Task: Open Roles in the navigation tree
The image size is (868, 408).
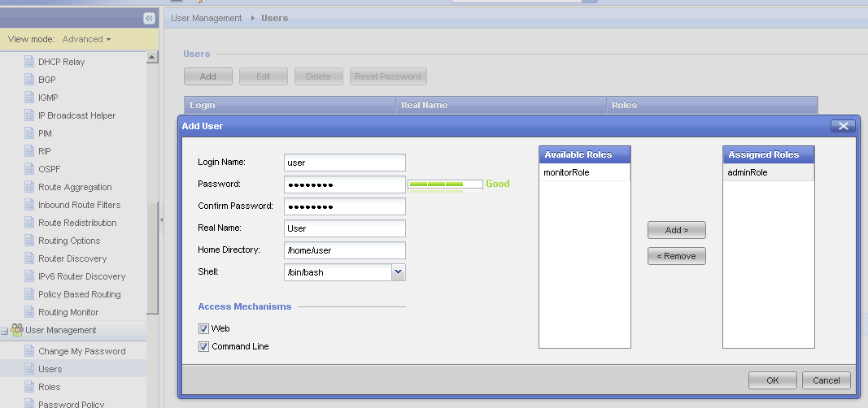Action: 50,387
